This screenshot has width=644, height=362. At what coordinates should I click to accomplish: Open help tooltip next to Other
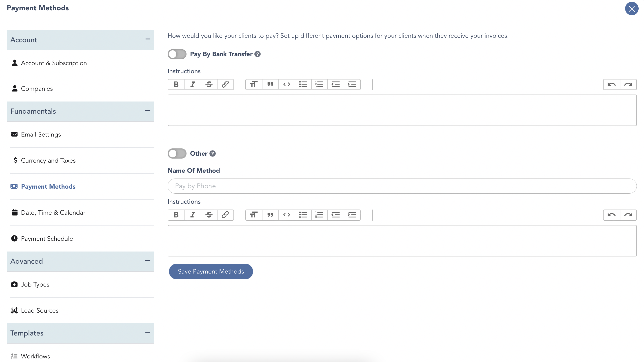tap(213, 154)
